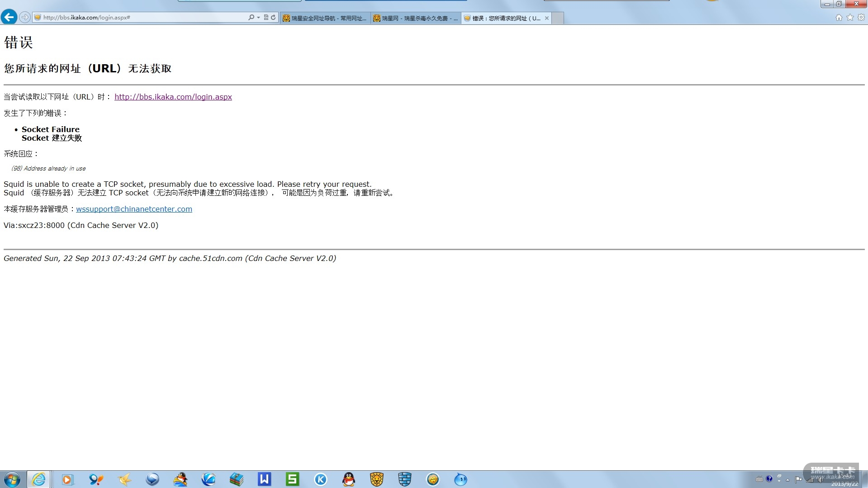Open the address bar dropdown arrow

[258, 18]
